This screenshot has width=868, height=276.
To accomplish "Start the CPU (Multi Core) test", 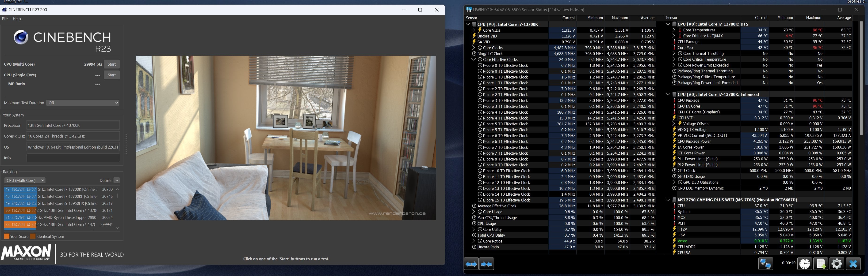I will (x=111, y=64).
